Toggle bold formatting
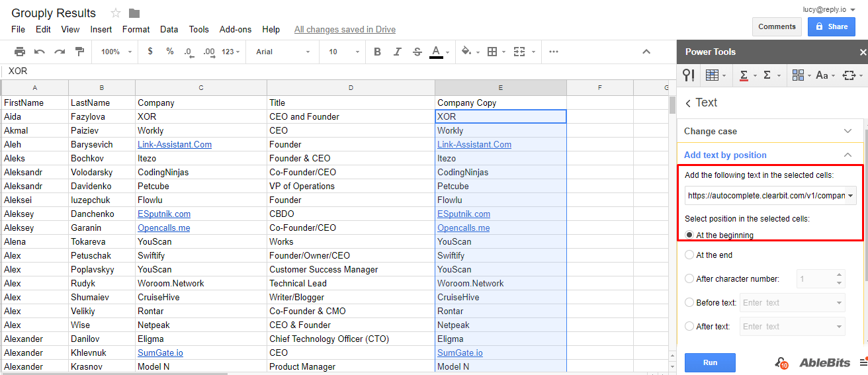This screenshot has width=868, height=375. [x=377, y=52]
